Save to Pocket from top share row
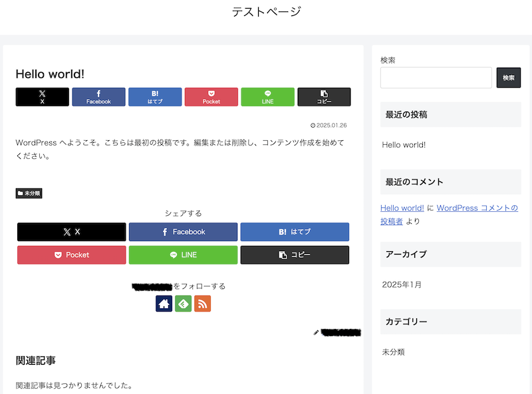The height and width of the screenshot is (394, 532). pyautogui.click(x=211, y=97)
